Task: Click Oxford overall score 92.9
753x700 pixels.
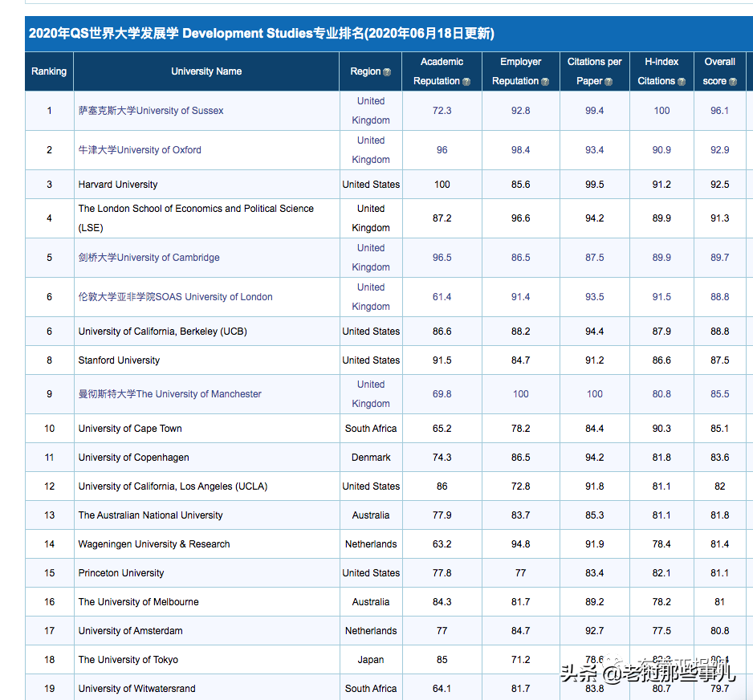Action: (719, 150)
